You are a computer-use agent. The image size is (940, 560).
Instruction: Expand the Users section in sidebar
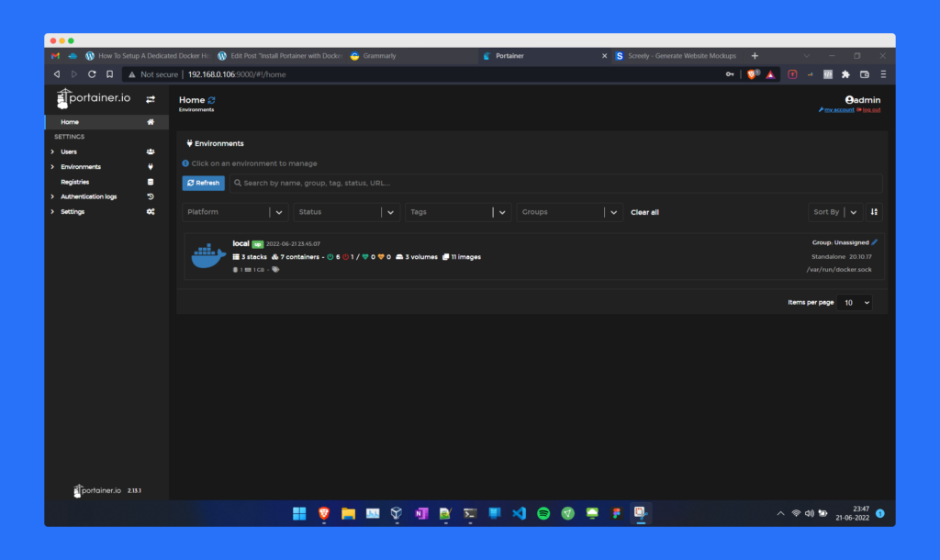coord(68,151)
